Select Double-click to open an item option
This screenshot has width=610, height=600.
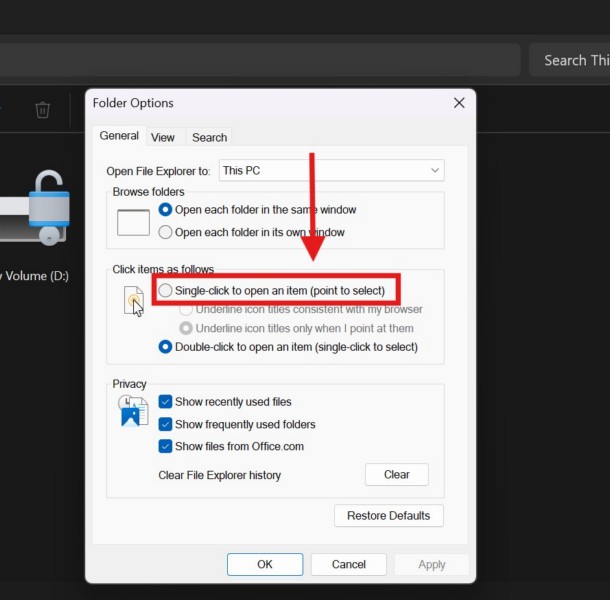pyautogui.click(x=166, y=347)
